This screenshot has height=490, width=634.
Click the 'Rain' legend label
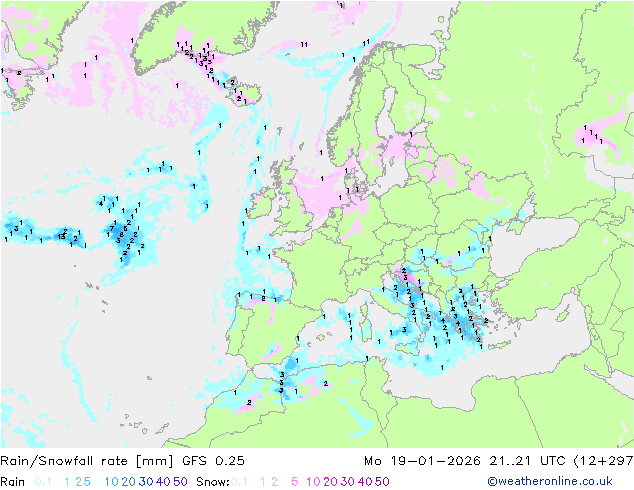[x=13, y=482]
